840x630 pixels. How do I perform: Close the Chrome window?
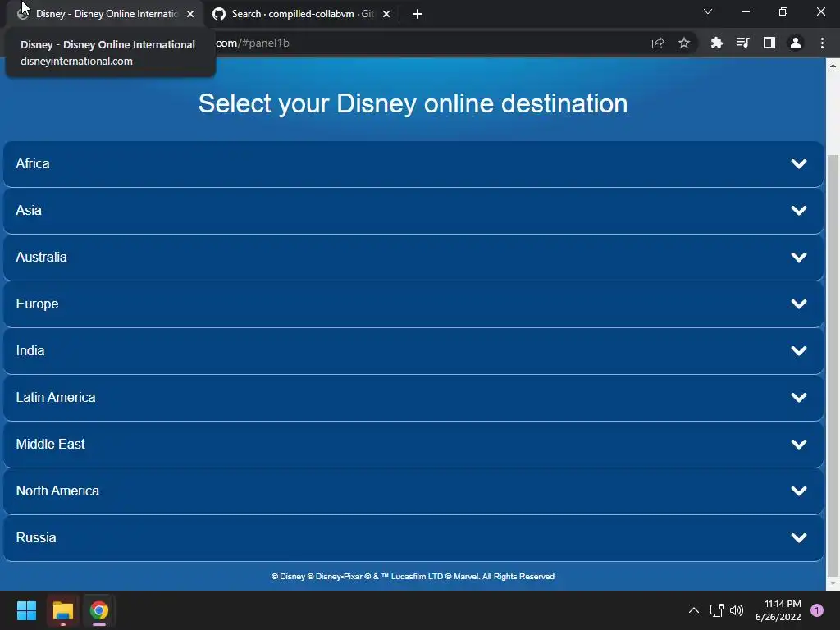(x=820, y=11)
